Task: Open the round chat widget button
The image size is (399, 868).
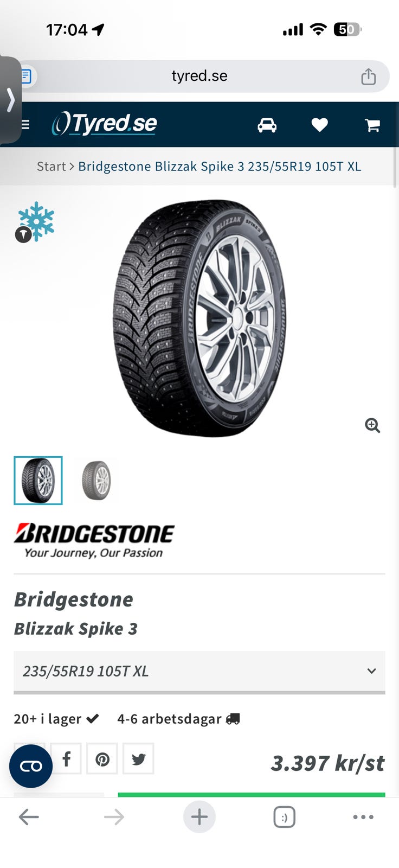Action: (x=31, y=766)
